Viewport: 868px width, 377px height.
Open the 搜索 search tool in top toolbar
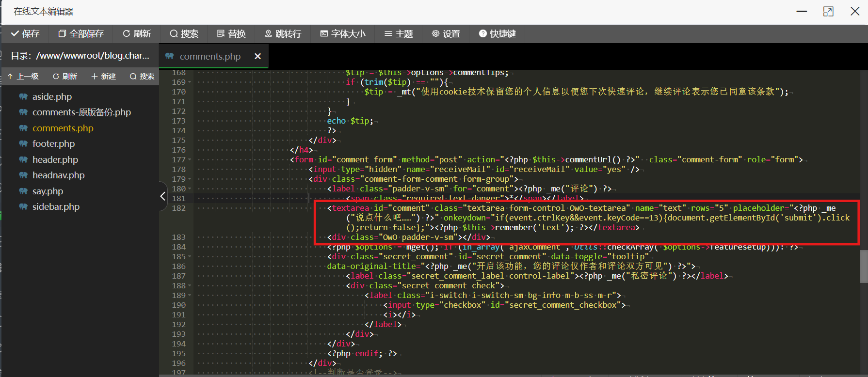point(184,34)
